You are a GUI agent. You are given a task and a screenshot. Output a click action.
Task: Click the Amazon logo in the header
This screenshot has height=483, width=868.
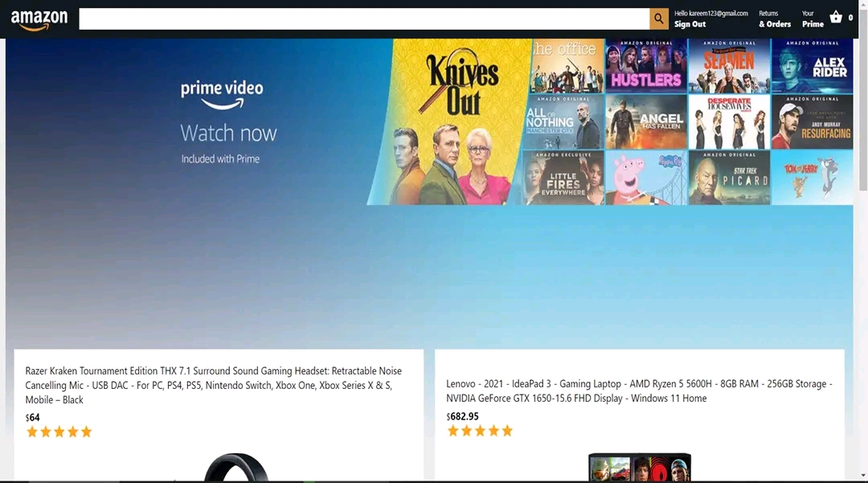39,20
